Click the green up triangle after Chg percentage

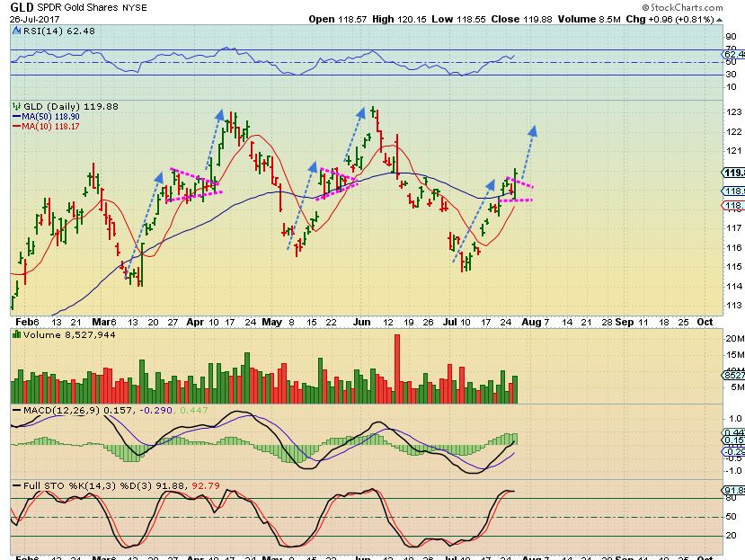pyautogui.click(x=719, y=20)
